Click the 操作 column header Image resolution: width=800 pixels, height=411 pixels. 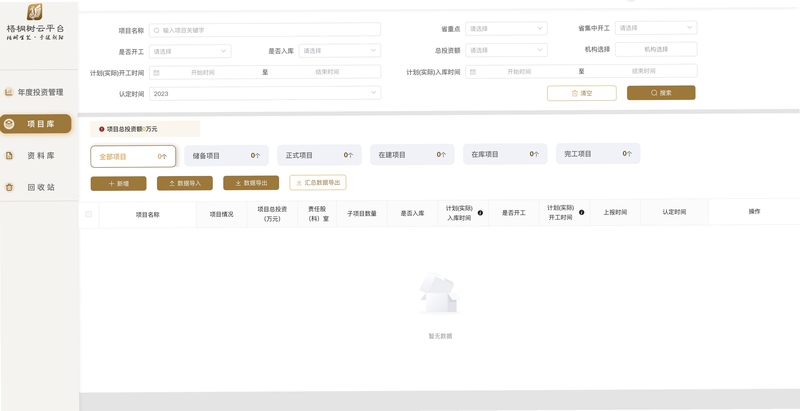tap(754, 211)
